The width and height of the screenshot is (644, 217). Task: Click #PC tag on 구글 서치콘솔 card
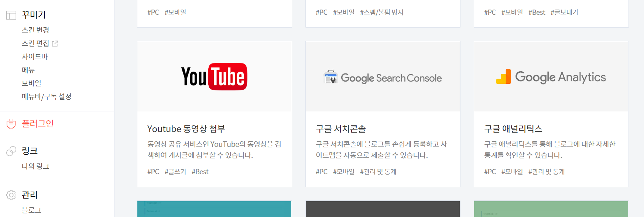pos(322,172)
